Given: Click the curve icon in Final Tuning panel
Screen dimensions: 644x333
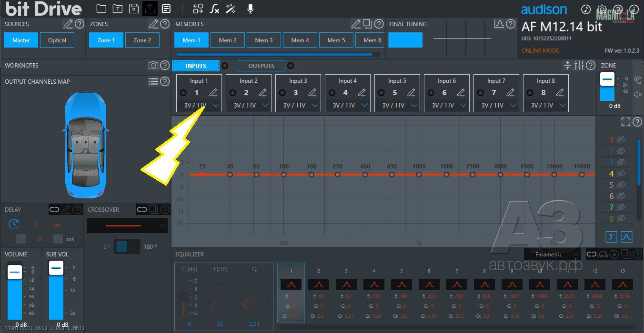Looking at the screenshot, I should click(499, 24).
